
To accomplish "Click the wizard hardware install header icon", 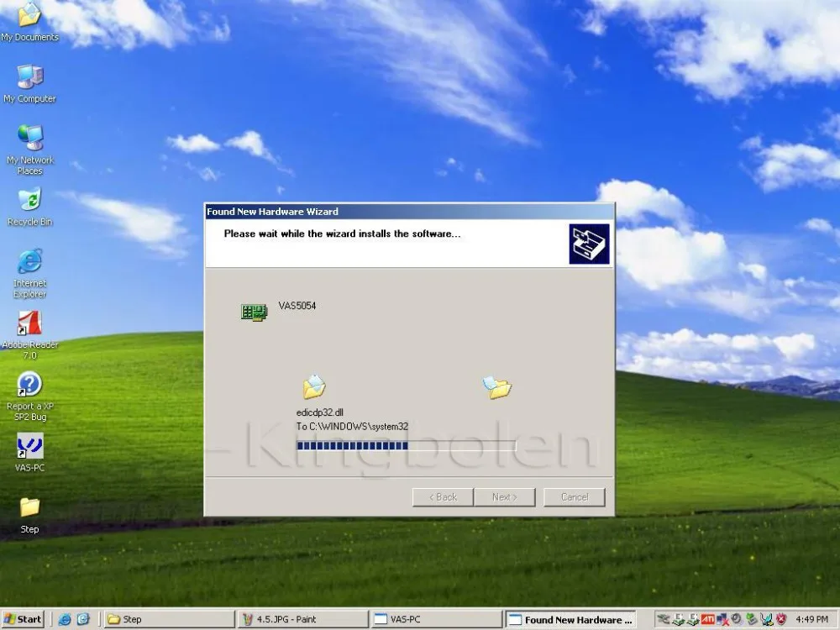I will coord(589,244).
